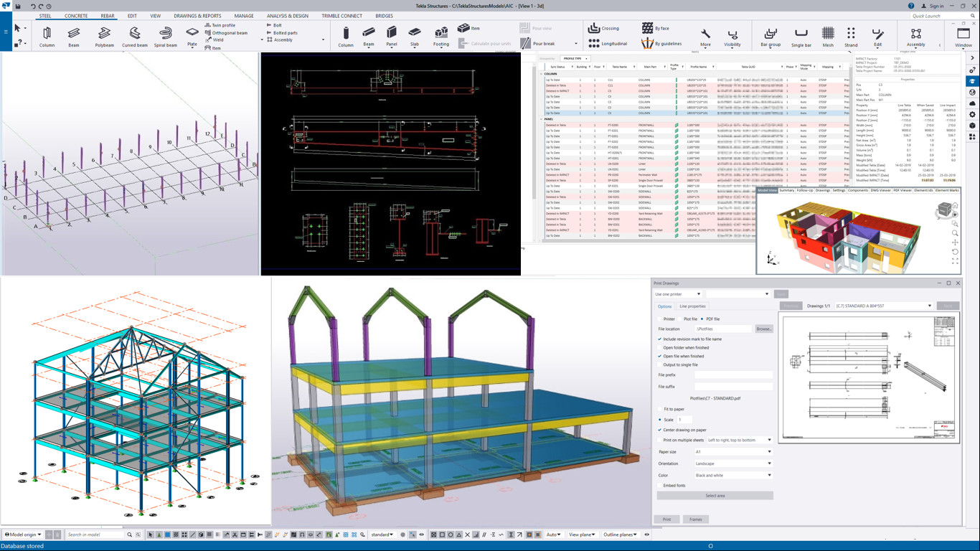Choose the Curved beam tool
The height and width of the screenshot is (551, 980).
click(134, 36)
